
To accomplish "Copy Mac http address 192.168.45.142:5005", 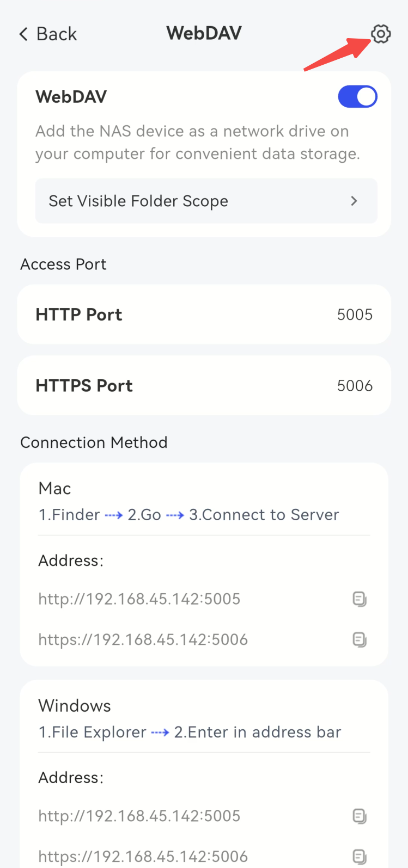I will [360, 599].
